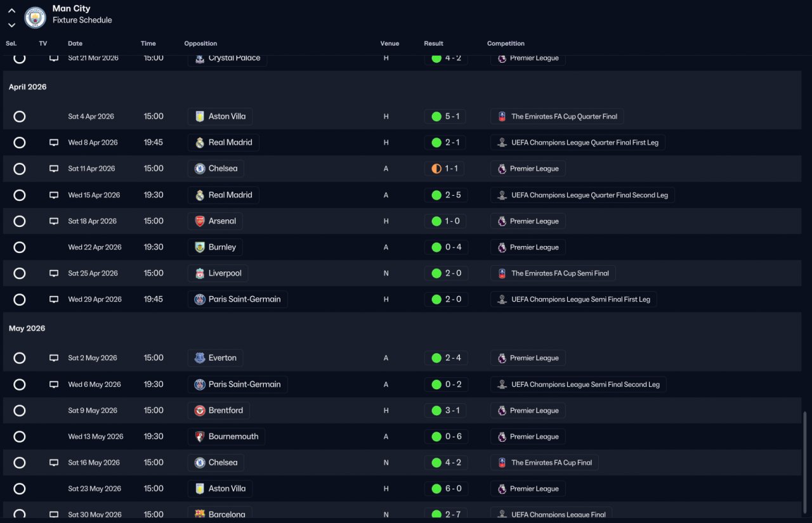The height and width of the screenshot is (523, 812).
Task: Click the Liverpool club badge
Action: click(x=200, y=273)
